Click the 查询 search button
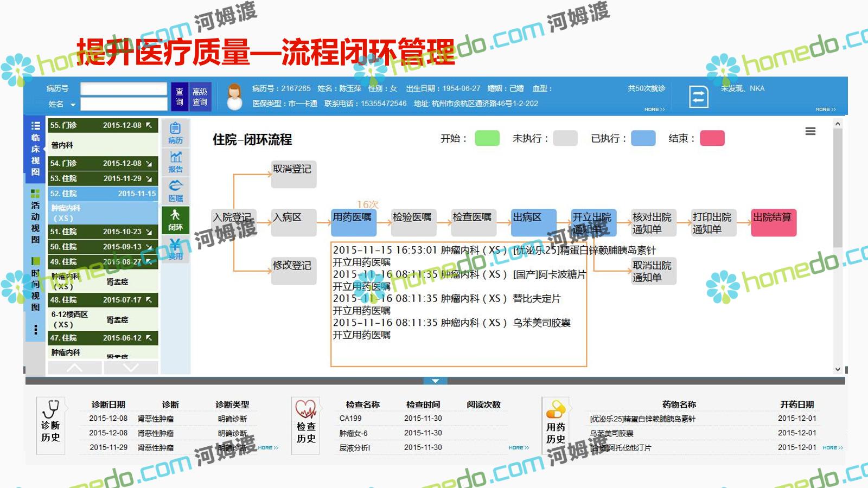Viewport: 868px width, 488px height. (x=180, y=97)
